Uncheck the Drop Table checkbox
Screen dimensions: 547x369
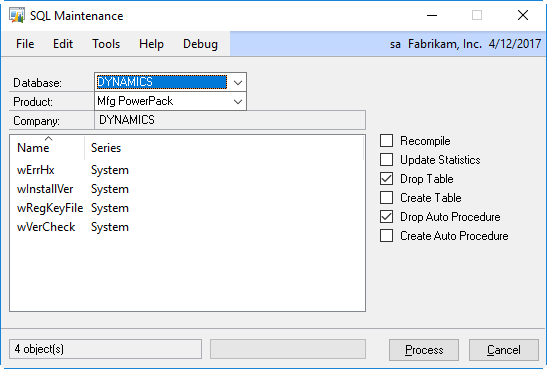pos(386,179)
